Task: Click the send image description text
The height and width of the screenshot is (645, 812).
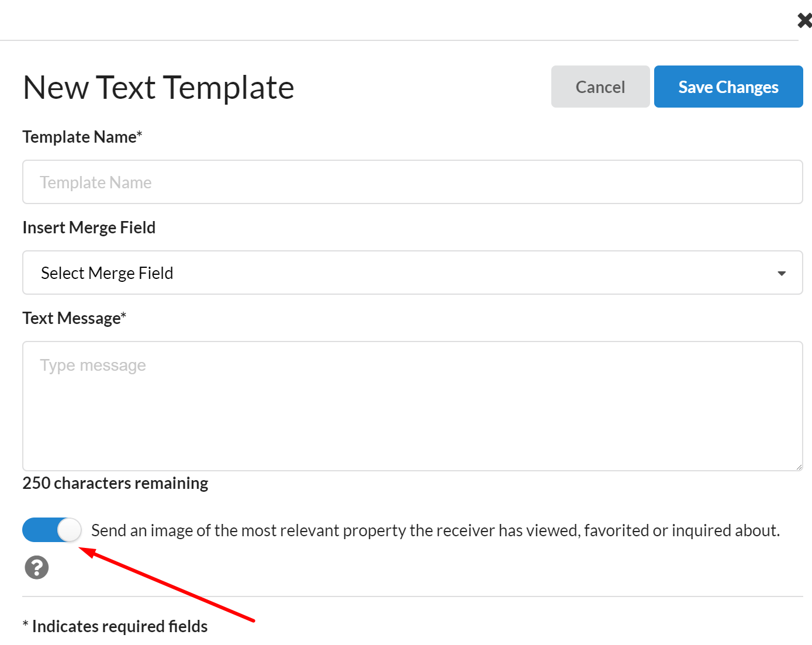Action: point(435,530)
